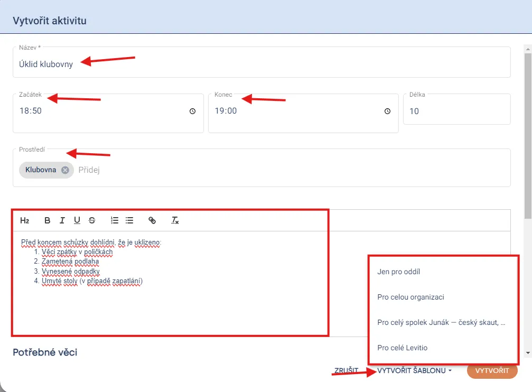Click the Zrušit button
Screen dimensions: 532x392
click(347, 371)
